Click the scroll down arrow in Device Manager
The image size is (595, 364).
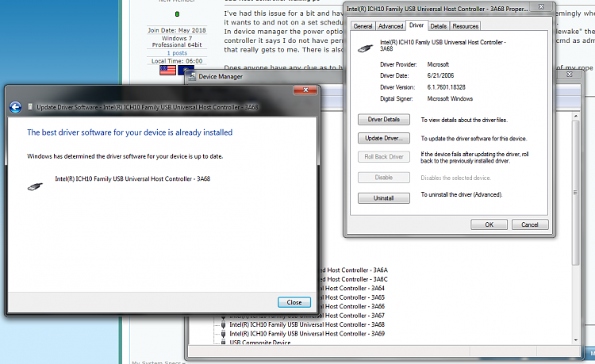pyautogui.click(x=576, y=339)
